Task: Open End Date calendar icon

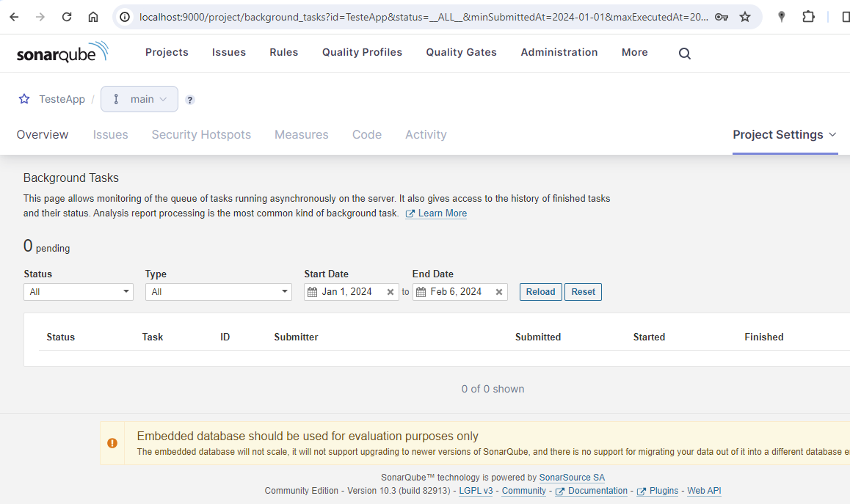Action: coord(421,292)
